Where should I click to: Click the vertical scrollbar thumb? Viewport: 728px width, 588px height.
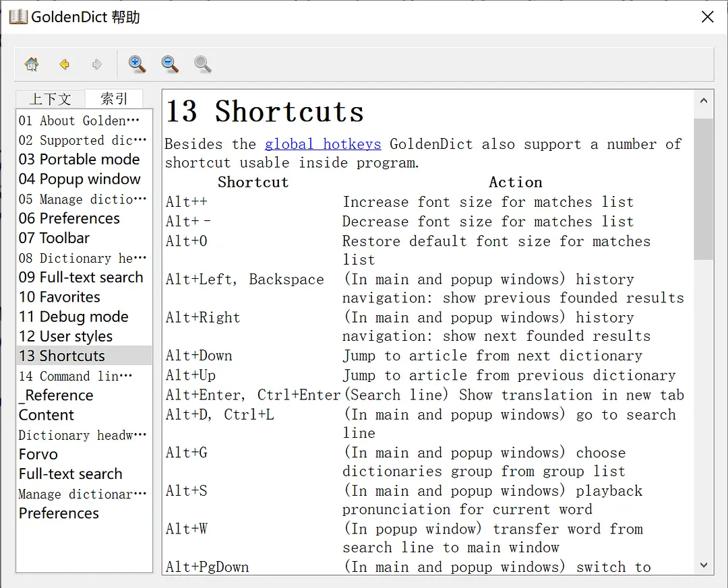click(x=703, y=189)
